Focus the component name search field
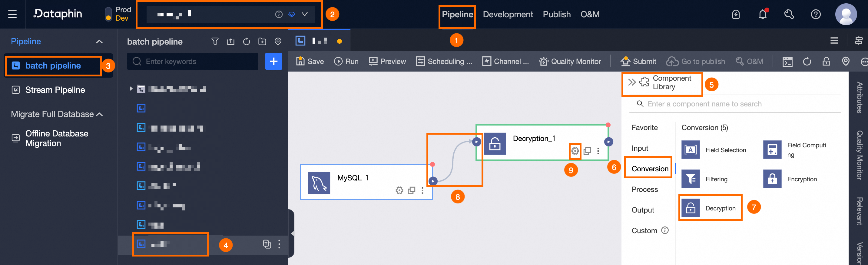 735,104
